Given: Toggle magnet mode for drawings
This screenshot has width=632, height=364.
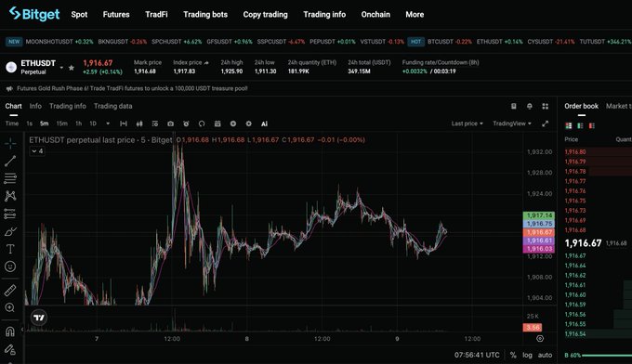Looking at the screenshot, I should tap(10, 331).
